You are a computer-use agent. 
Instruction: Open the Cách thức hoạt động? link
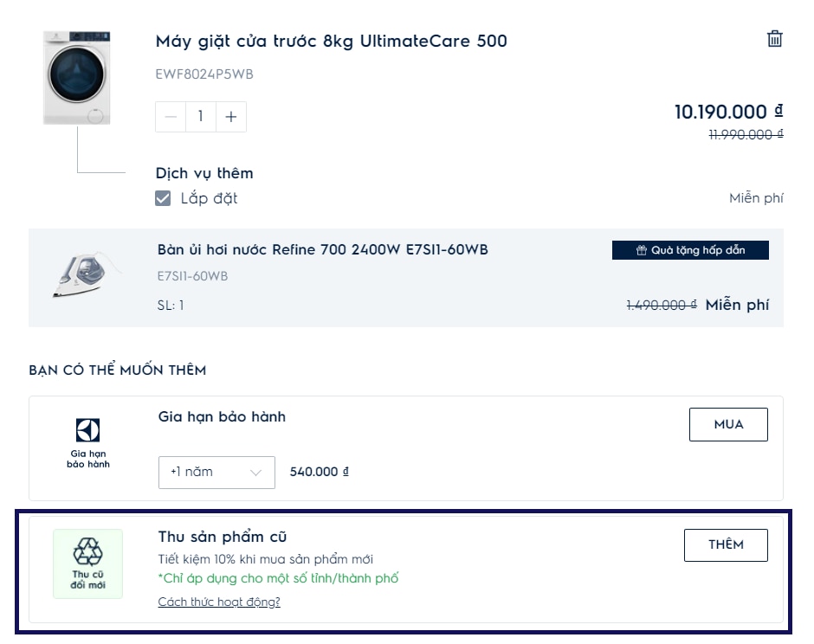(219, 602)
